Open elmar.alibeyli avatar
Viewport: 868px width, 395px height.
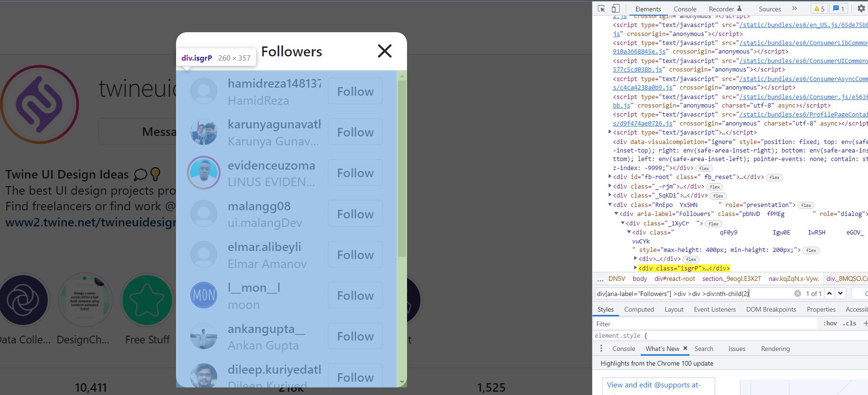[x=204, y=254]
